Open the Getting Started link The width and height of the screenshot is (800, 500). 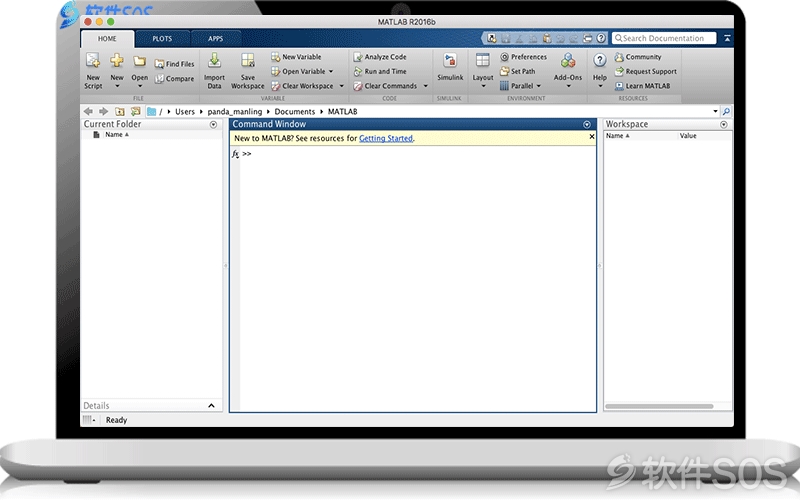pos(386,138)
